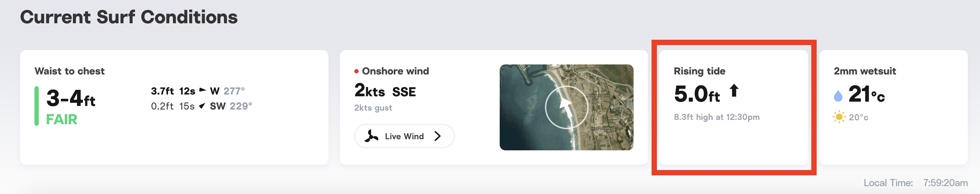980x194 pixels.
Task: Click the 3-4ft surf height reading
Action: (x=71, y=98)
